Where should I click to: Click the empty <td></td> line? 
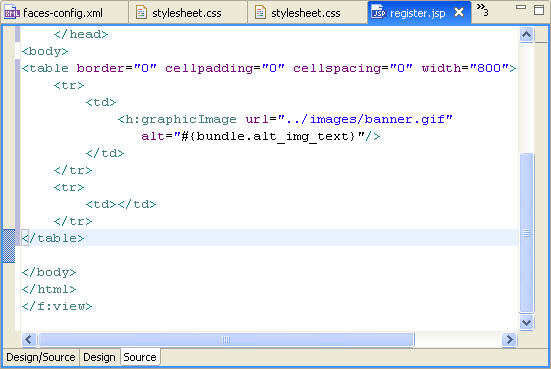pos(121,204)
